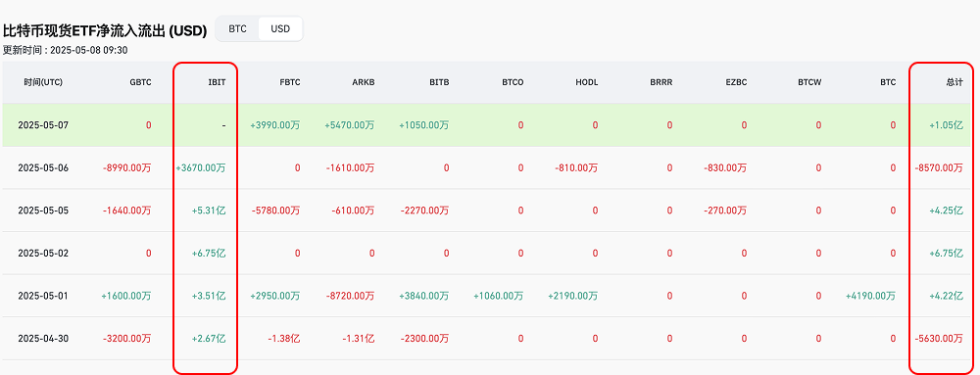This screenshot has height=375, width=980.
Task: Click the -3200.00万 GBTC value
Action: [126, 339]
